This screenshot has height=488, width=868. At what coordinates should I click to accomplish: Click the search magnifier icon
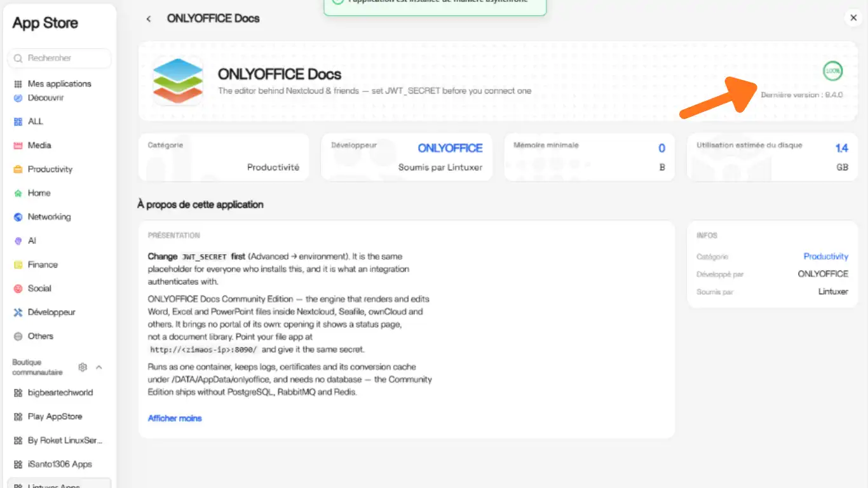point(18,58)
